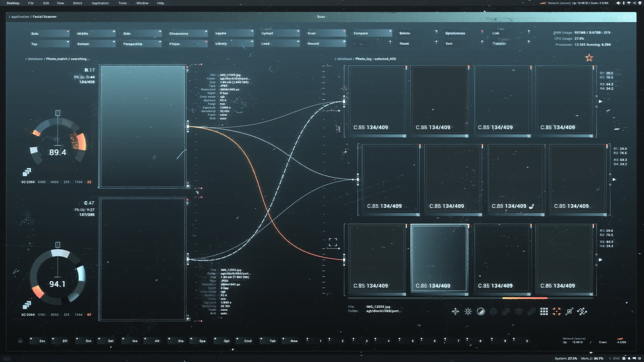This screenshot has width=644, height=362.
Task: Select the highlighted thumbnail in third row
Action: coord(439,258)
